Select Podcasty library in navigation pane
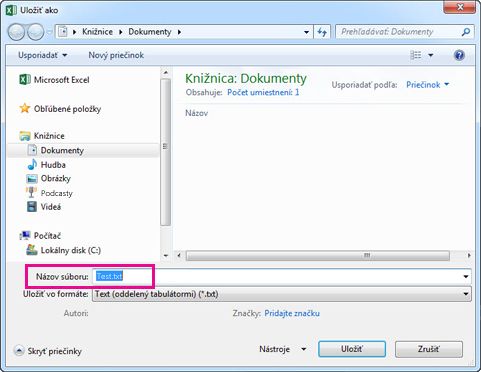 56,193
